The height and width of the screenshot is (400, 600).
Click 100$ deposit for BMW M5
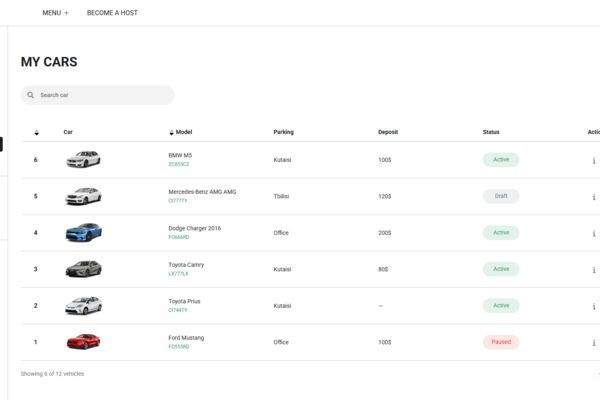pos(385,160)
